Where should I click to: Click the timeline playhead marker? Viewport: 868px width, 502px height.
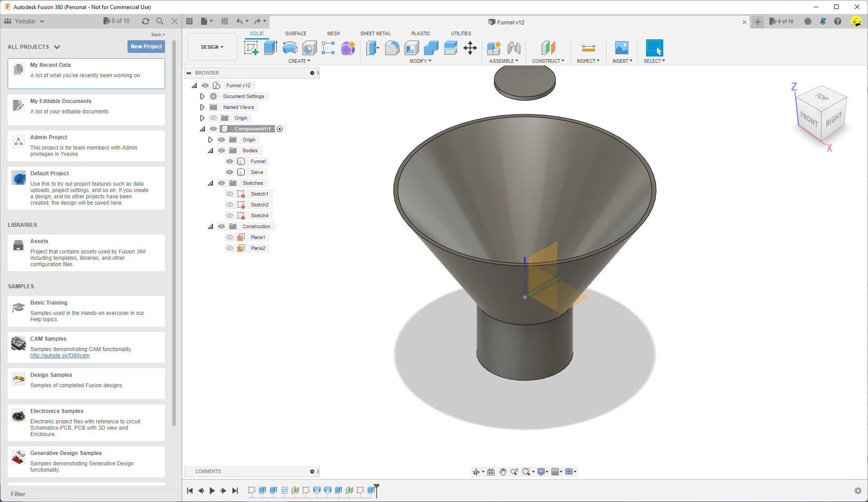(377, 490)
